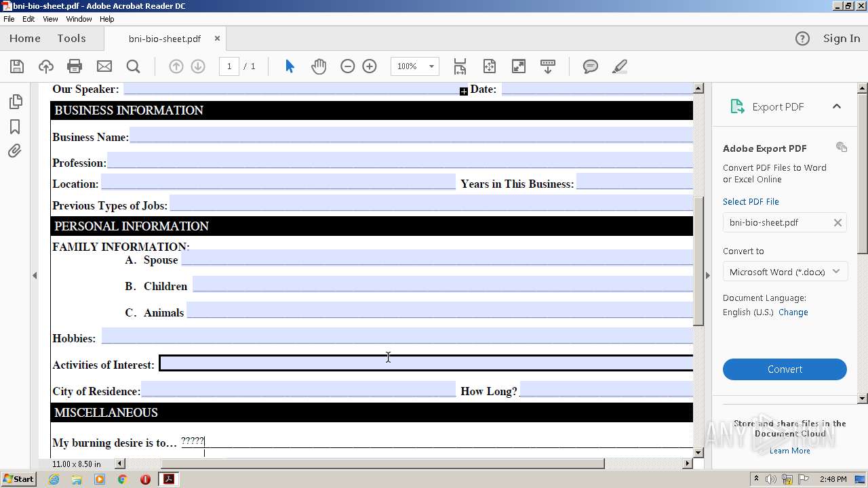Collapse the Export PDF section
868x488 pixels.
point(837,106)
